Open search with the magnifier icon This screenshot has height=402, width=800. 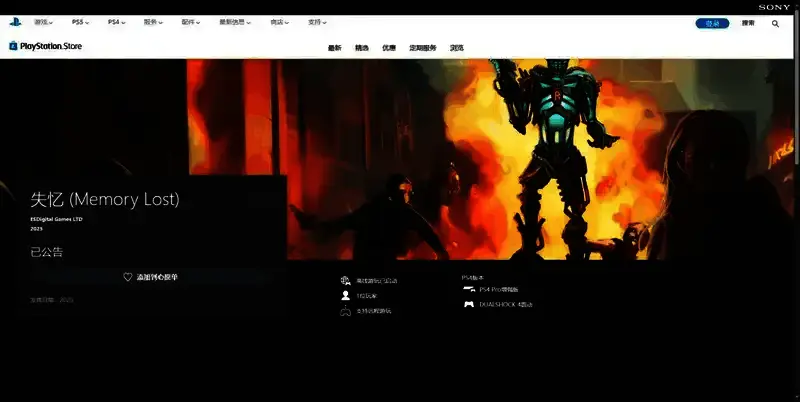coord(775,23)
